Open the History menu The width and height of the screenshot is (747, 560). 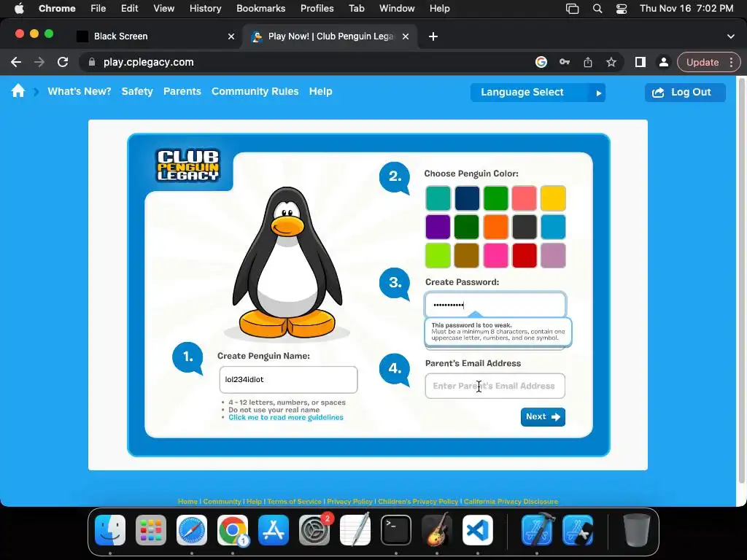coord(205,9)
